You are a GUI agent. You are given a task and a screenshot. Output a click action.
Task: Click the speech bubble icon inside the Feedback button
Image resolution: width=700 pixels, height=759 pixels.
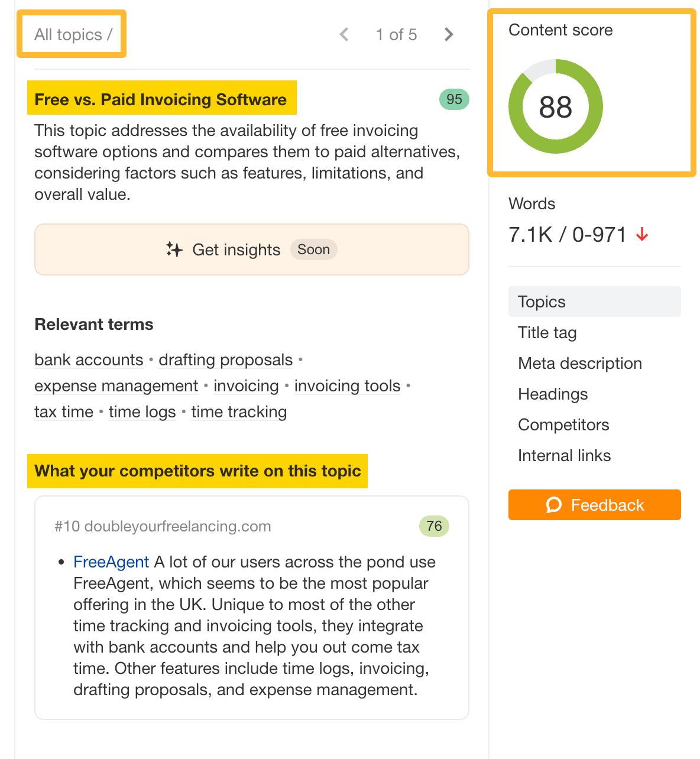tap(553, 505)
